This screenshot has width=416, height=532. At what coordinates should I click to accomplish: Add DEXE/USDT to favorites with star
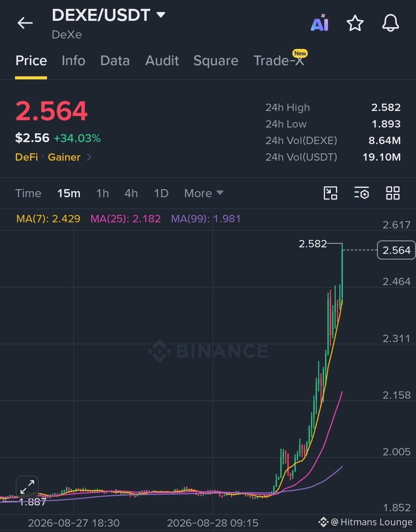click(355, 23)
